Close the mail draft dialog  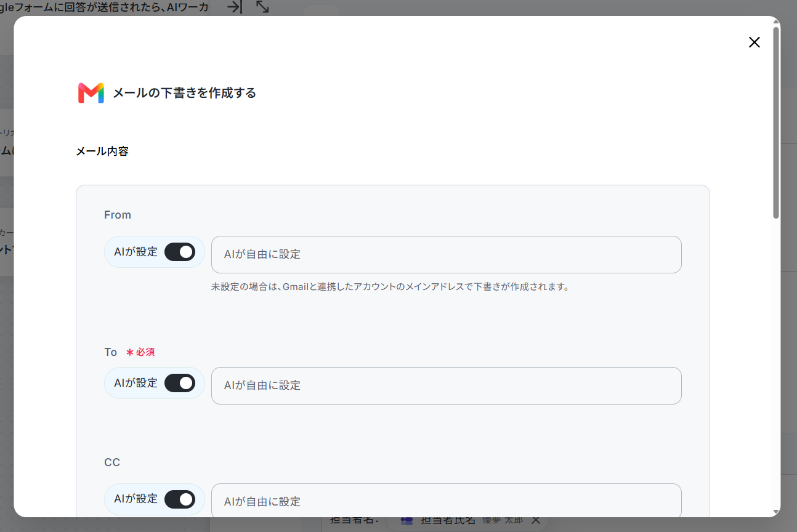[754, 42]
